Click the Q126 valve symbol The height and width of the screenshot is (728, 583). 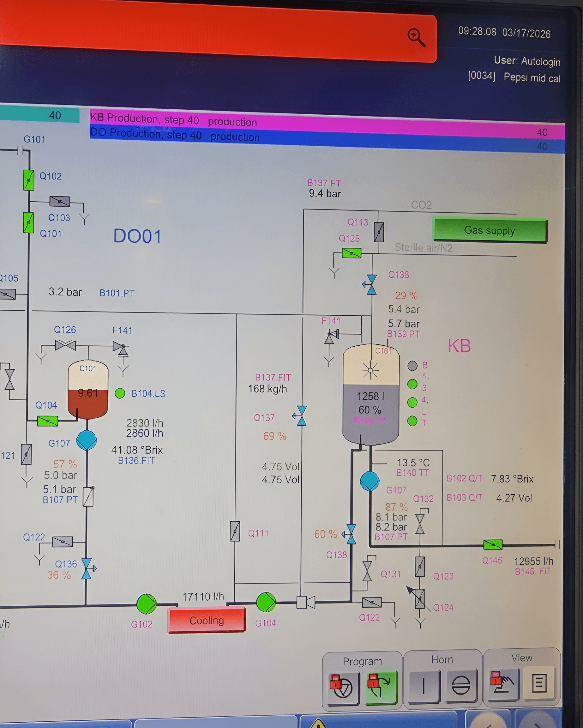pos(65,345)
